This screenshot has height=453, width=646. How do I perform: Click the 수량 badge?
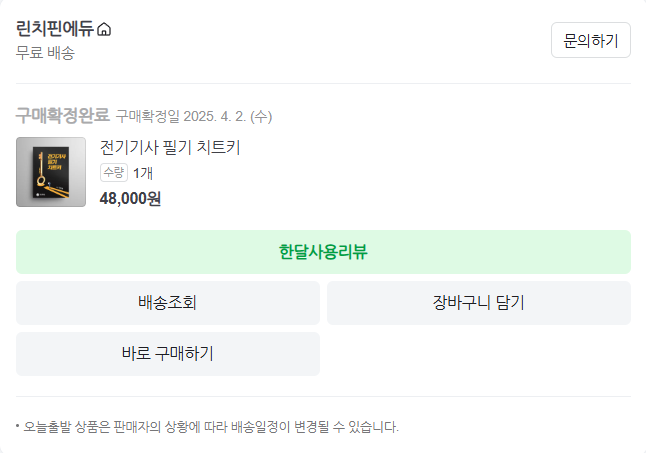[x=114, y=172]
